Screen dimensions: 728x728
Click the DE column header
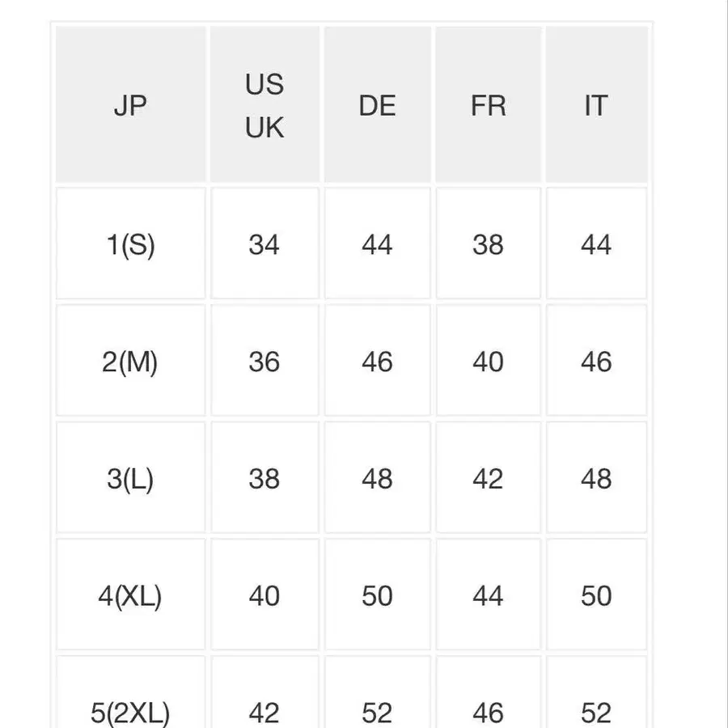(377, 106)
